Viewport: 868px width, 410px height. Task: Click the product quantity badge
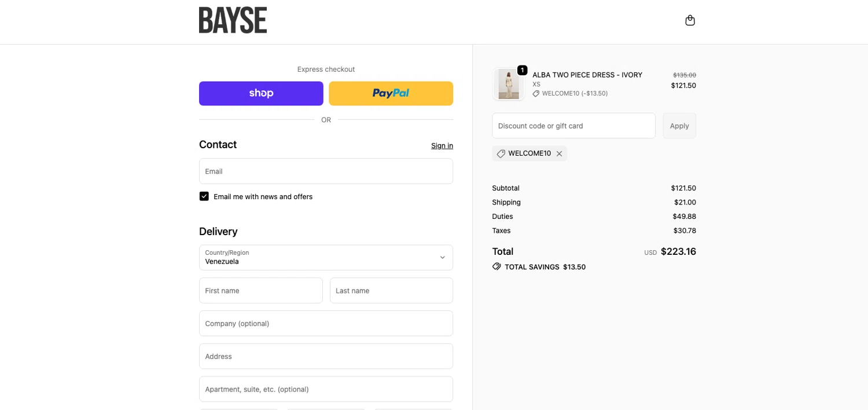[x=522, y=70]
